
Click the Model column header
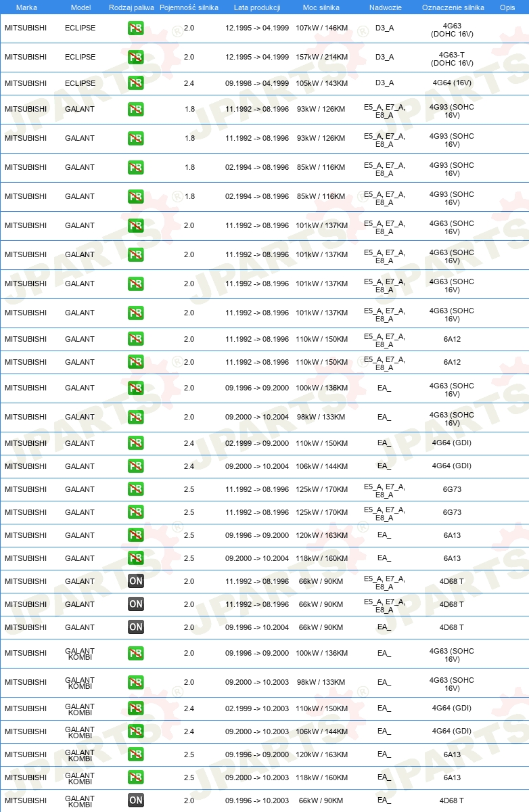pos(80,7)
